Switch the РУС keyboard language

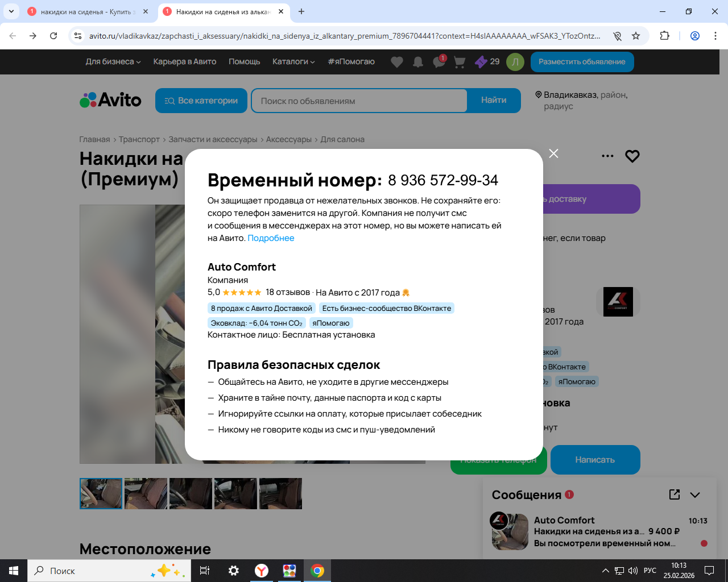(650, 571)
